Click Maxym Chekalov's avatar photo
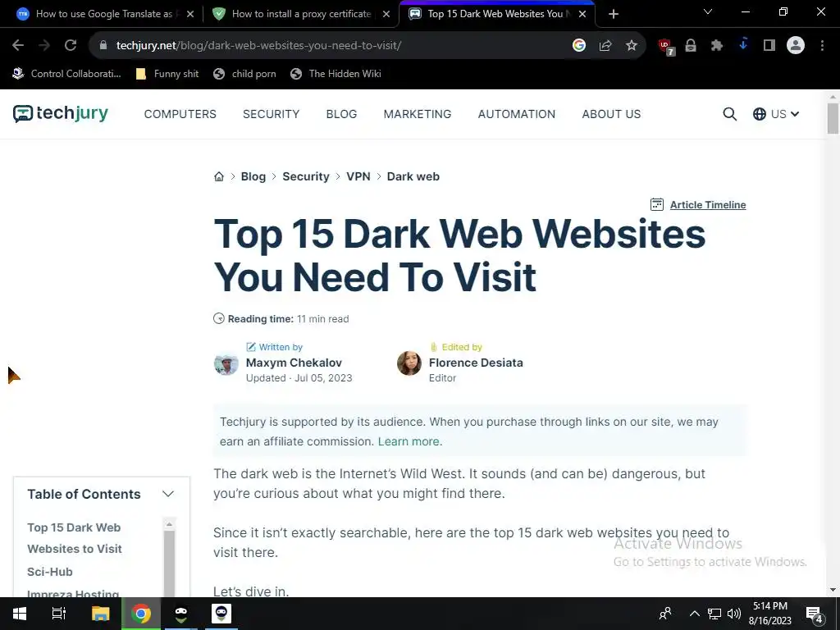The image size is (840, 630). point(226,364)
